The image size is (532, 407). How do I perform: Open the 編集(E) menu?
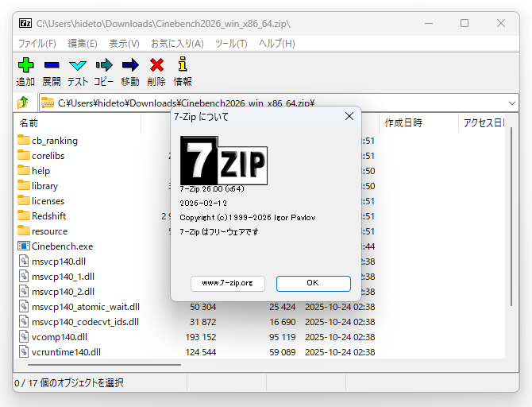(83, 44)
